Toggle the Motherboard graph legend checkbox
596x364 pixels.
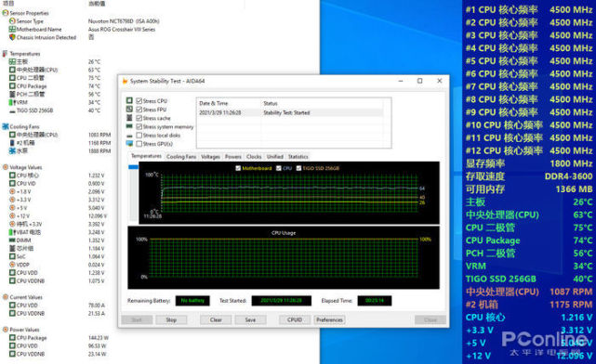(238, 168)
